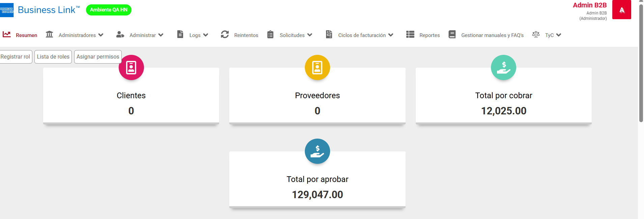Click the manuals book icon
This screenshot has width=644, height=219.
pyautogui.click(x=452, y=35)
